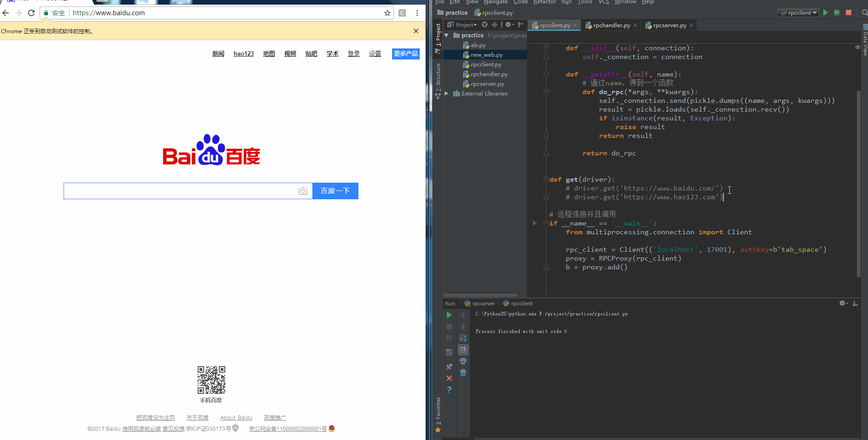Switch to the rpcserver.py editor tab
The image size is (868, 440).
[x=669, y=25]
